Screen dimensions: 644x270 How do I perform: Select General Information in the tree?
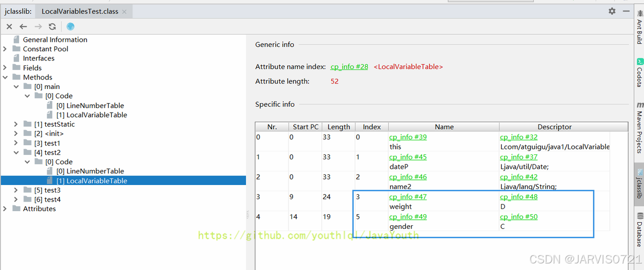coord(55,40)
